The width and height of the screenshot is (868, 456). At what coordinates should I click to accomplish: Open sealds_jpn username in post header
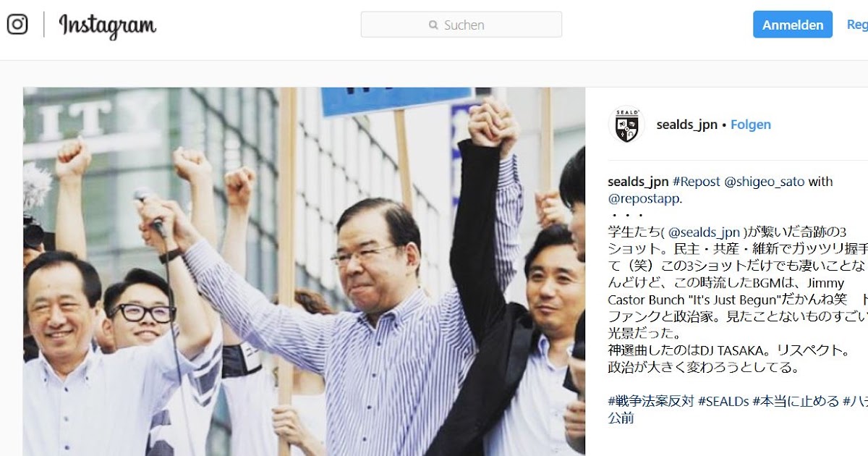pyautogui.click(x=687, y=124)
